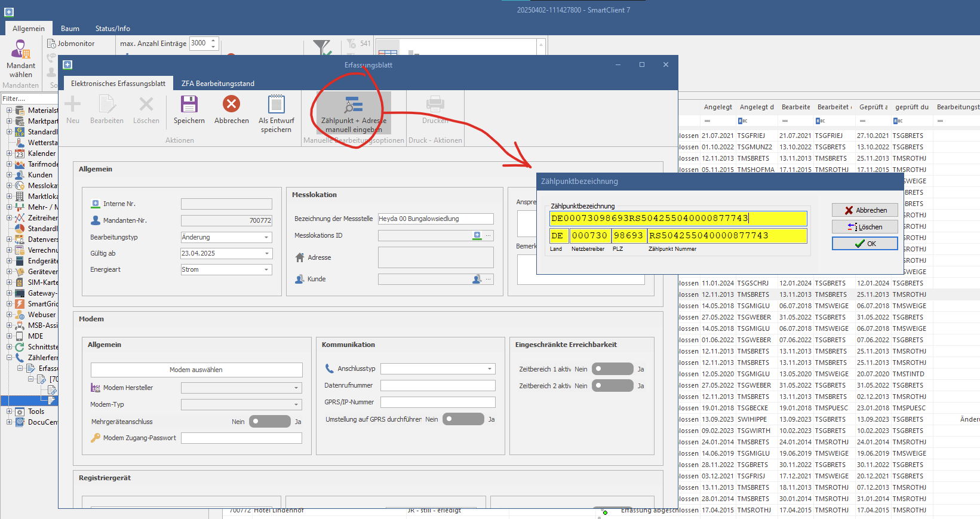980x519 pixels.
Task: Switch to ZFA Bearbeitungsstand tab
Action: point(218,84)
